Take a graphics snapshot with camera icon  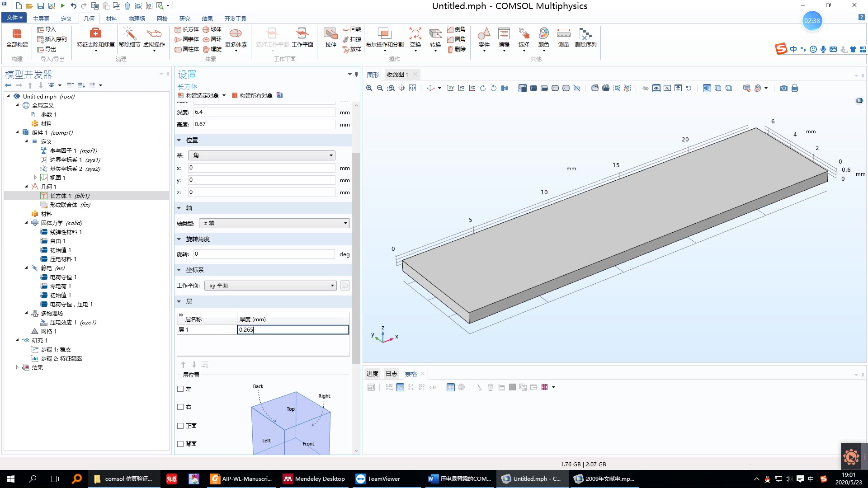point(784,88)
